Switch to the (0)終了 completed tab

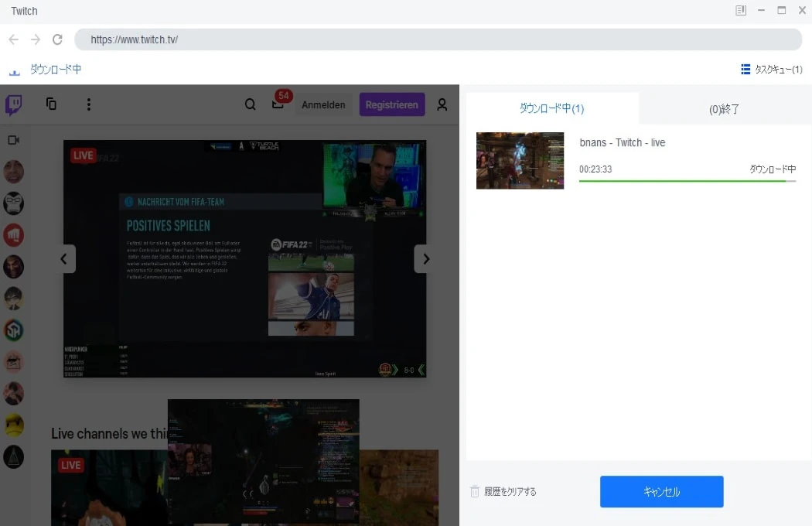tap(724, 108)
